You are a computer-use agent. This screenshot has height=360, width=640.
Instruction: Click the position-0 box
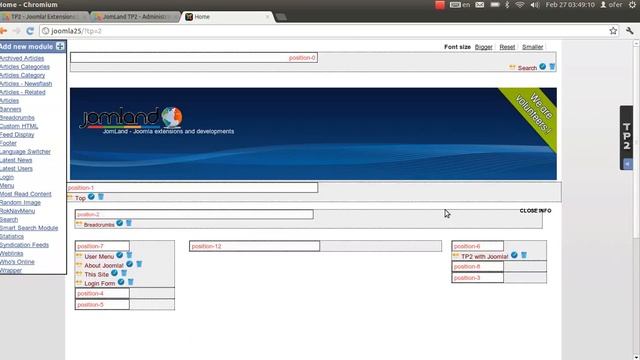click(194, 58)
